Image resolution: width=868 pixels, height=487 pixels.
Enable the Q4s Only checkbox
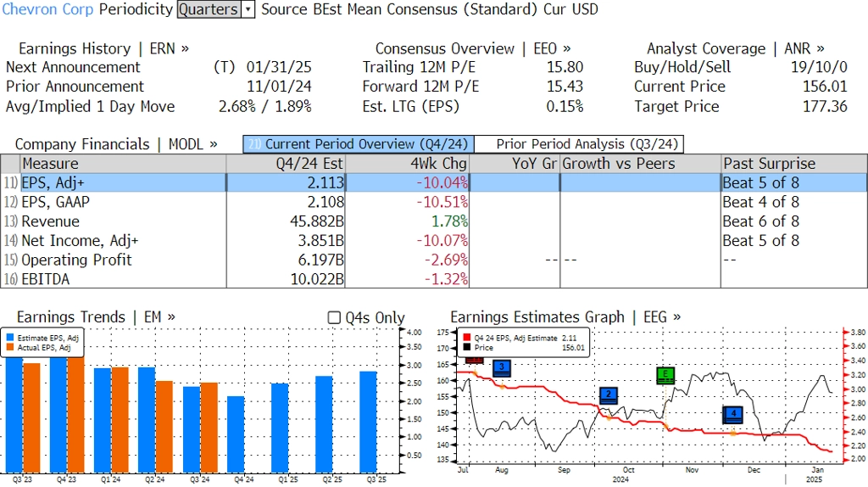(x=334, y=317)
